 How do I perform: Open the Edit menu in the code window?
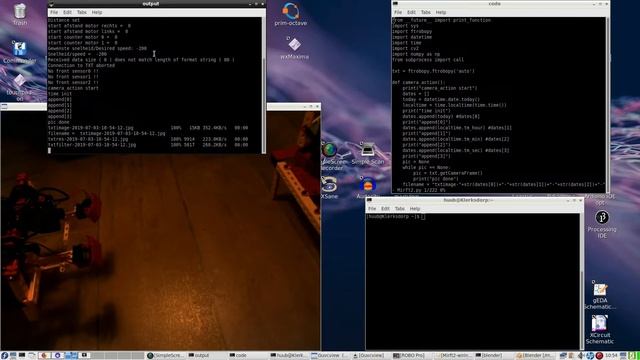pos(411,12)
